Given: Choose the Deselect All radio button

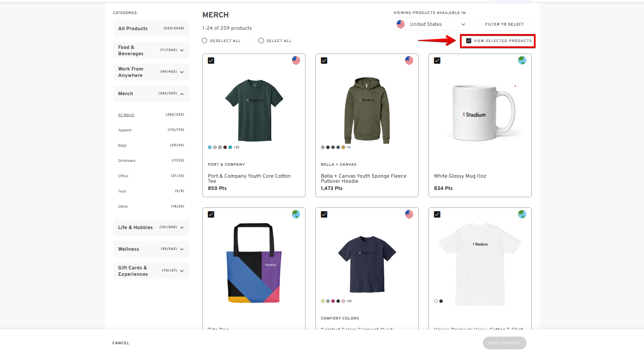Looking at the screenshot, I should click(204, 41).
